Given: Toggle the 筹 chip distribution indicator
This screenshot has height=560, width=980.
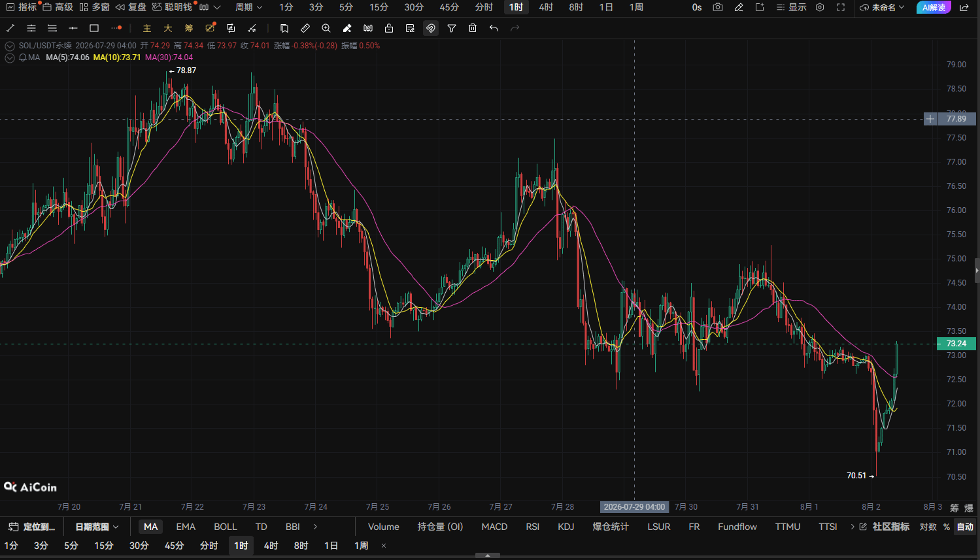Looking at the screenshot, I should tap(189, 28).
